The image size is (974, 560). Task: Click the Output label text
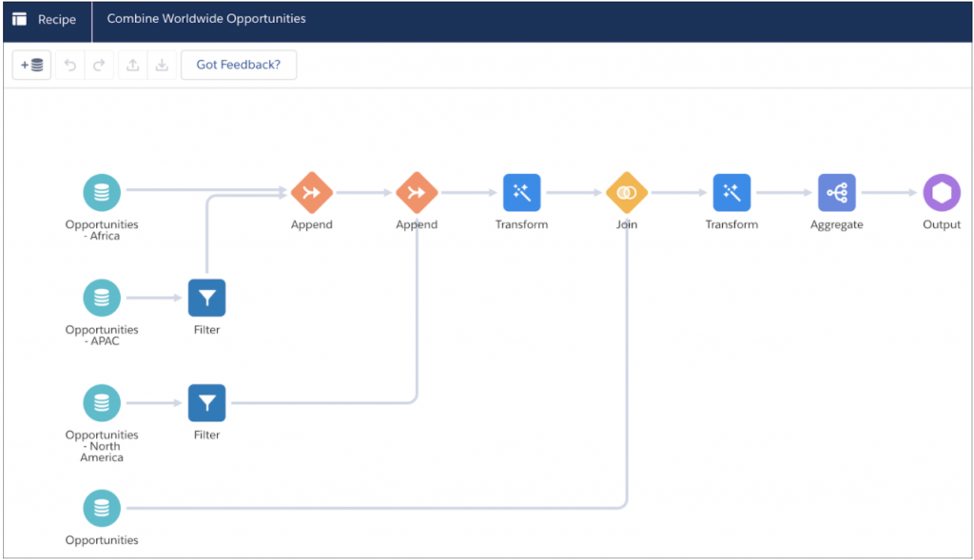tap(942, 224)
